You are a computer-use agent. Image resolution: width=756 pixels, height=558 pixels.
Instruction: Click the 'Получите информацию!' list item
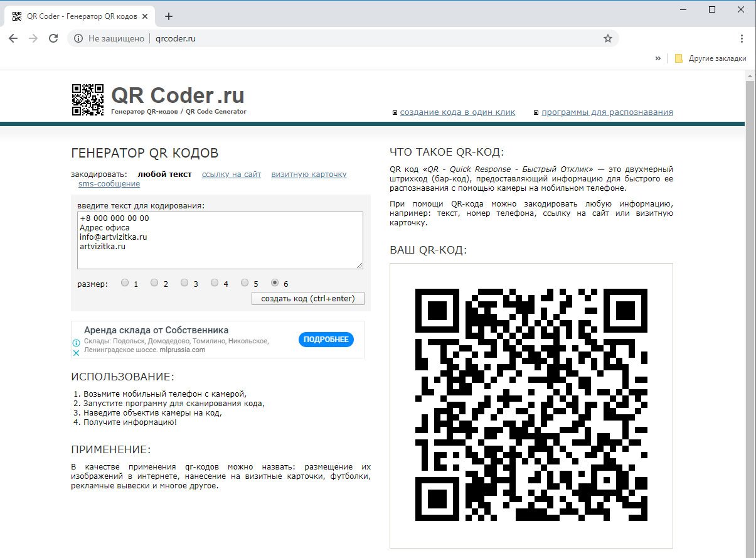[130, 422]
